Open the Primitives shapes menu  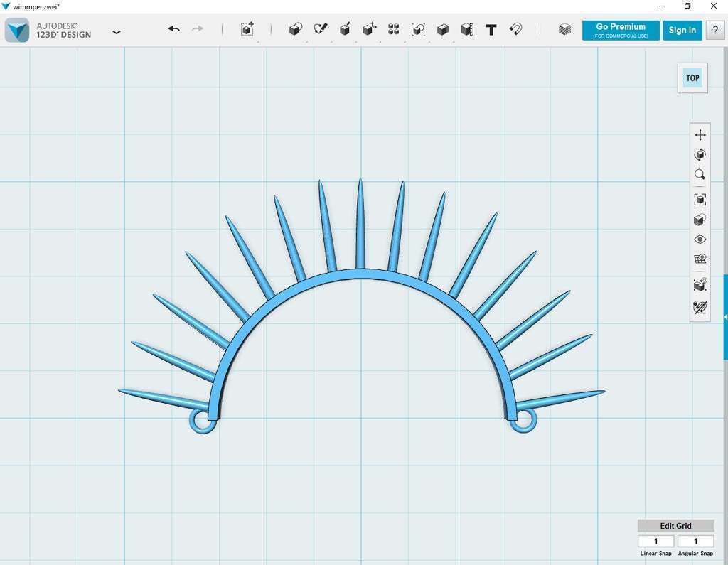click(296, 29)
